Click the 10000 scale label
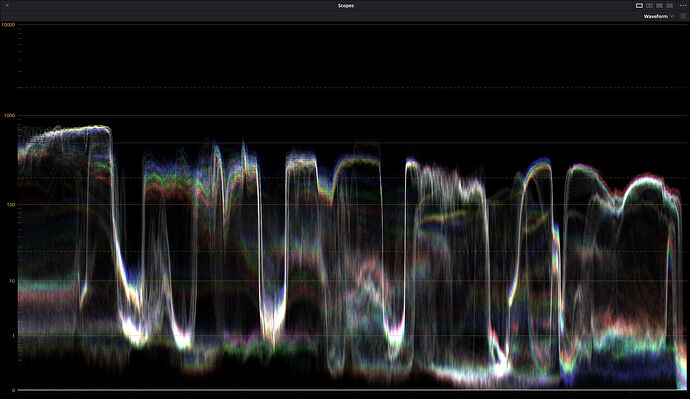The width and height of the screenshot is (690, 399). (x=8, y=25)
